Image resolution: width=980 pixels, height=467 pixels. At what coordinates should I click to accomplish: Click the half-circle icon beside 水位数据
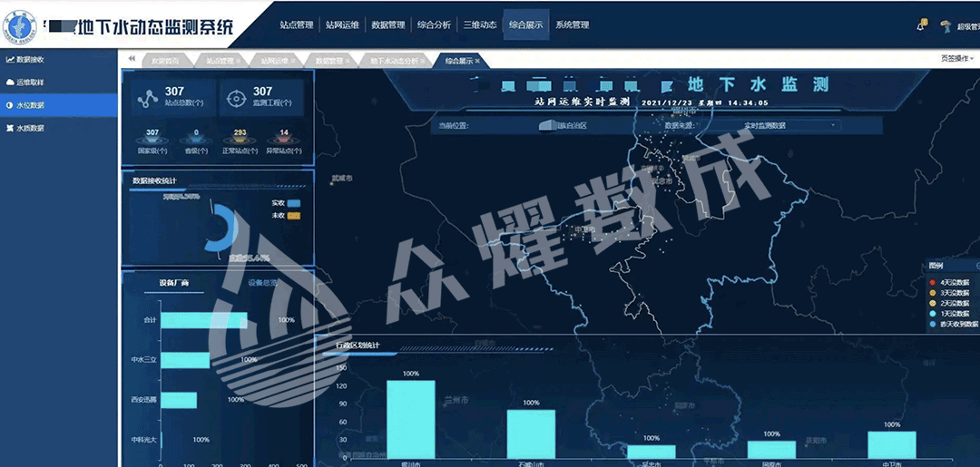(9, 105)
